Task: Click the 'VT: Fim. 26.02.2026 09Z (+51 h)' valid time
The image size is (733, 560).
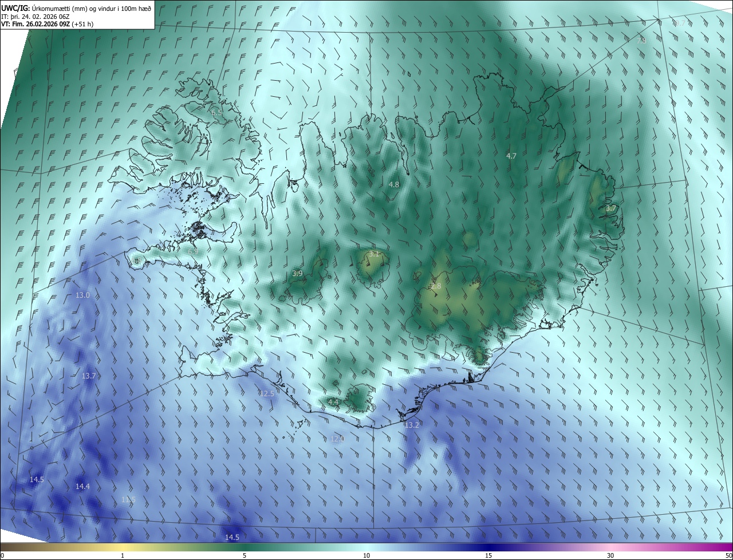Action: point(47,24)
